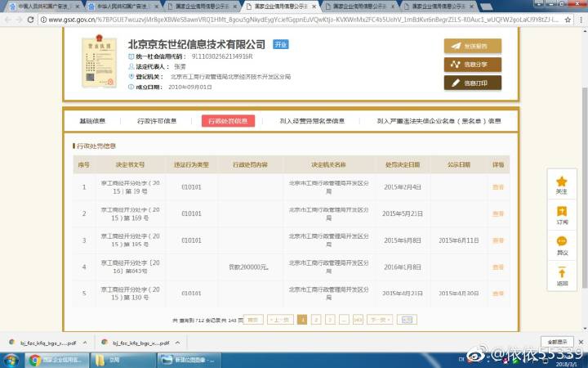The height and width of the screenshot is (368, 588).
Task: Expand the first download item's arrow menu
Action: tap(85, 343)
